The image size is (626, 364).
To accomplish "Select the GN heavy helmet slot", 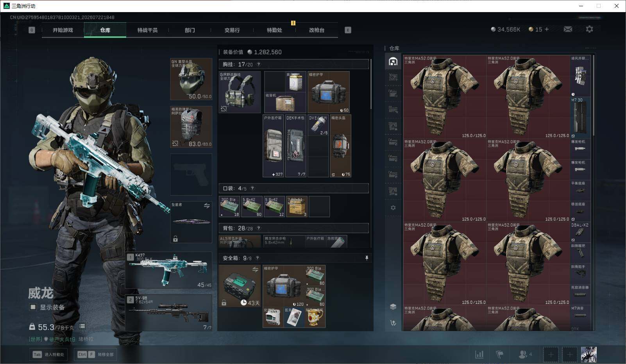I will point(191,79).
